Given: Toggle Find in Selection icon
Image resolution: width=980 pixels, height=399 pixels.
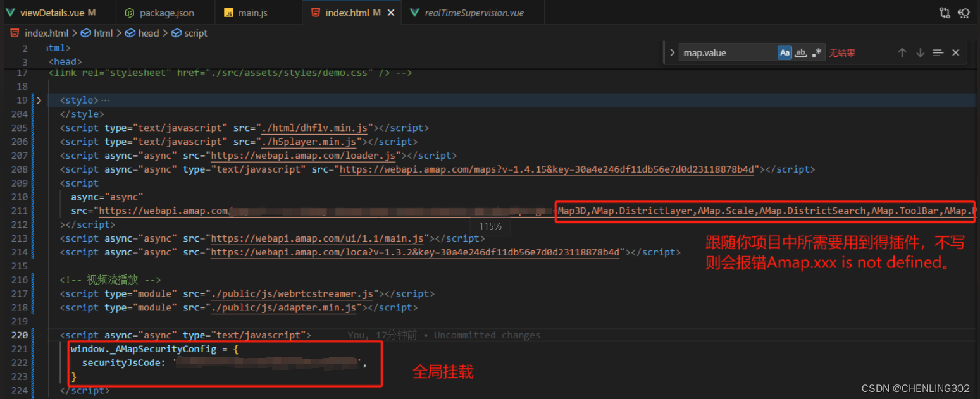Looking at the screenshot, I should point(938,53).
